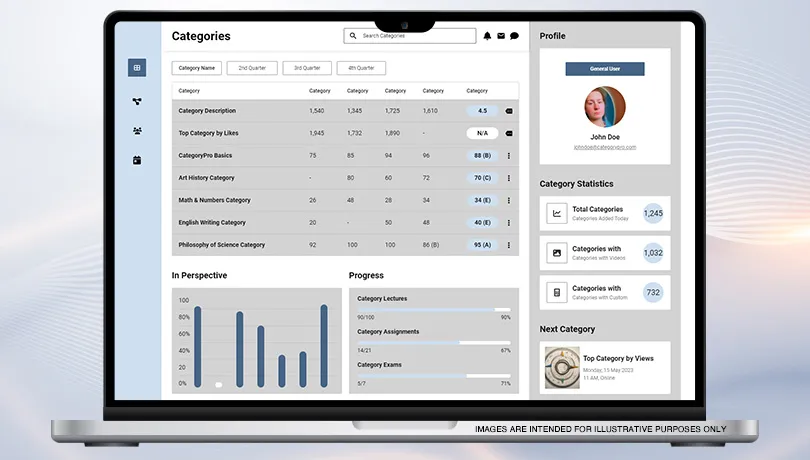Open the dashboard grid icon in sidebar
The width and height of the screenshot is (810, 460).
pyautogui.click(x=137, y=68)
